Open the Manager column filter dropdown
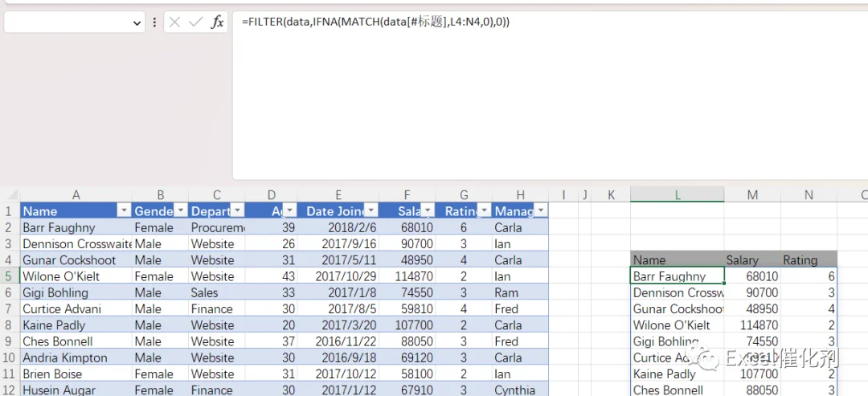868x396 pixels. click(x=541, y=210)
